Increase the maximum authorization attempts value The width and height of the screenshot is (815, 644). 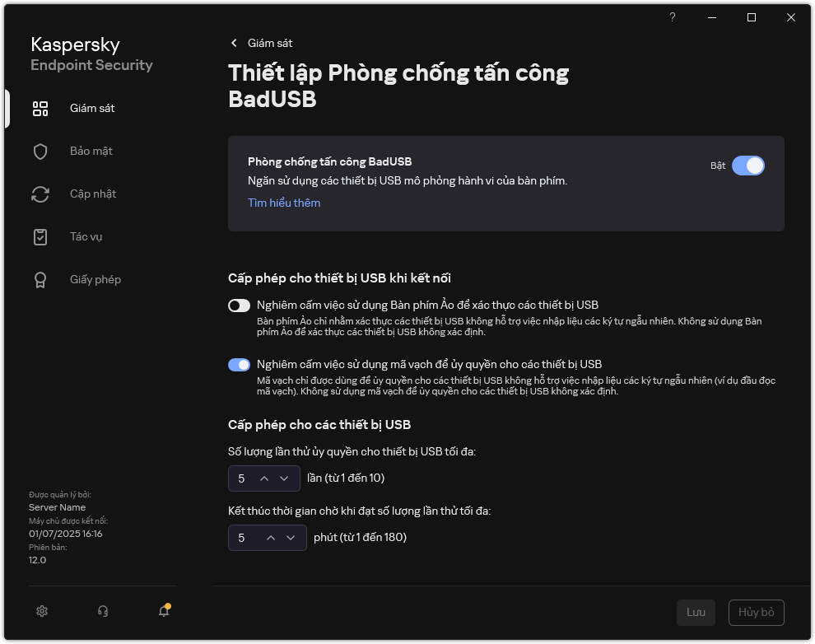(x=264, y=478)
